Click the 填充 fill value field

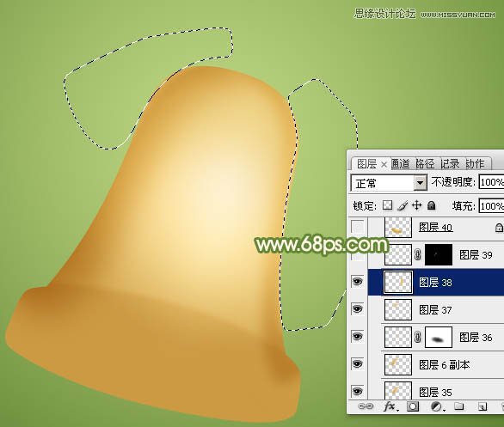click(x=491, y=206)
